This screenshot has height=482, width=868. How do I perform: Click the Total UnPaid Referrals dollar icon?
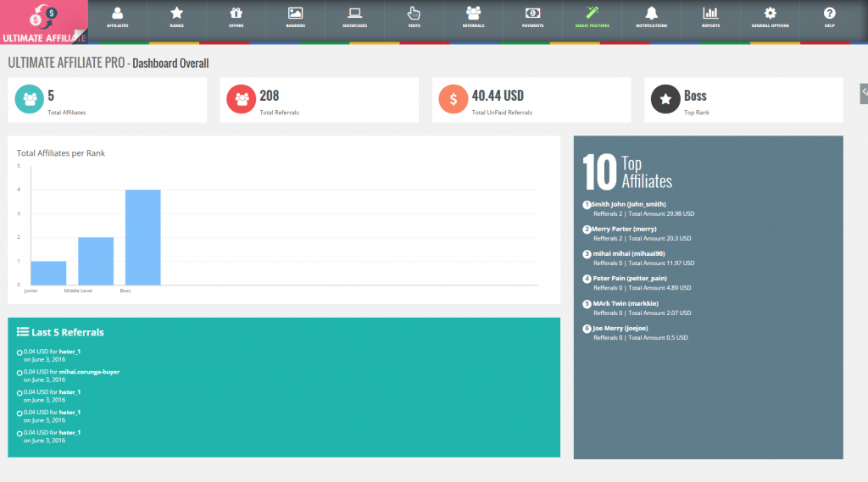tap(453, 100)
